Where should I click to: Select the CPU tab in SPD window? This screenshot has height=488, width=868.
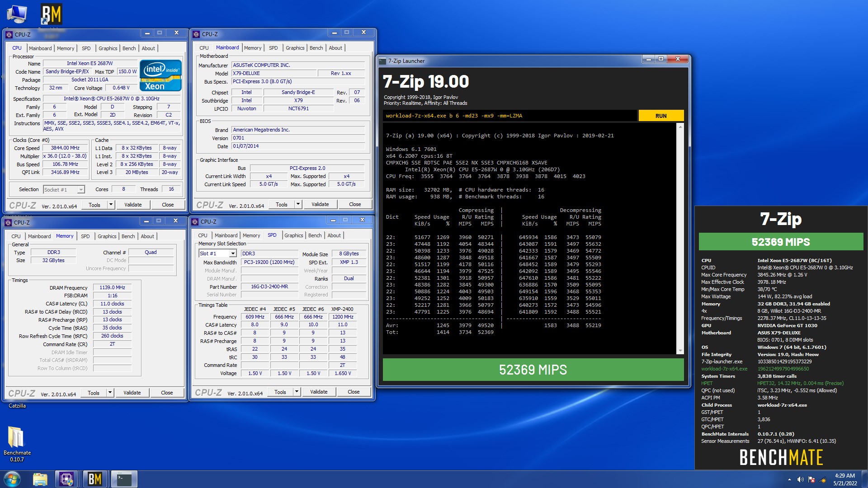(x=203, y=235)
